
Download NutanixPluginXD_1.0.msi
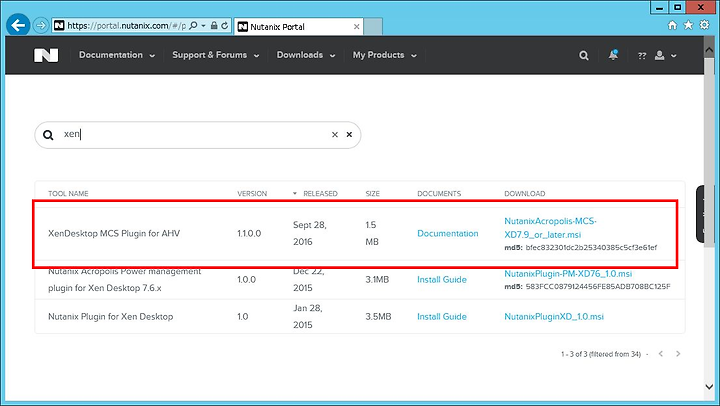pyautogui.click(x=554, y=316)
